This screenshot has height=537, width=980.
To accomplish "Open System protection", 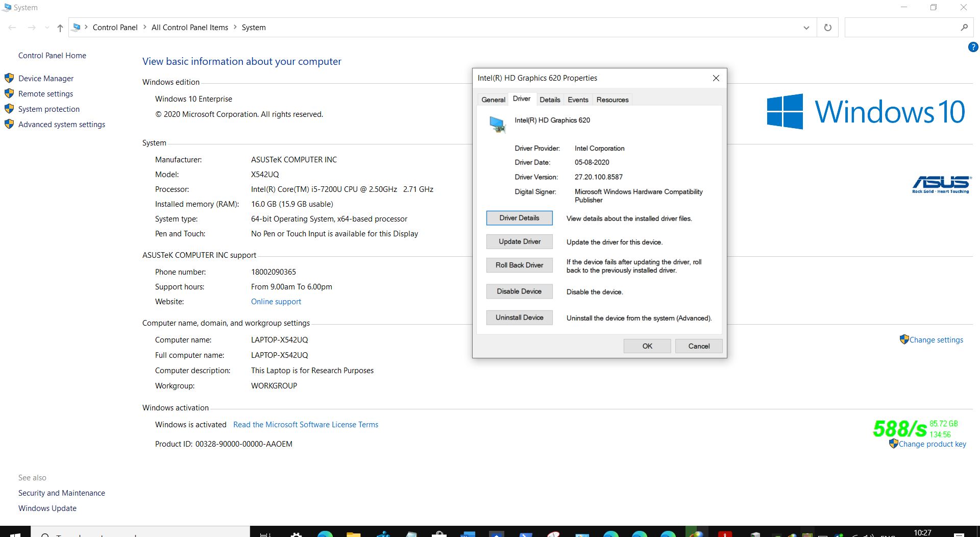I will [49, 109].
